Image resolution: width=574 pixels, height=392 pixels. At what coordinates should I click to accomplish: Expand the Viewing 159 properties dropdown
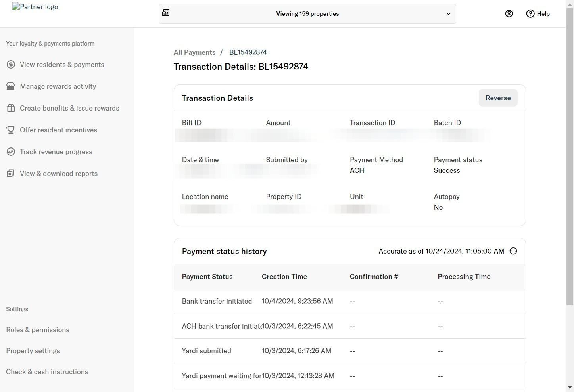tap(307, 14)
